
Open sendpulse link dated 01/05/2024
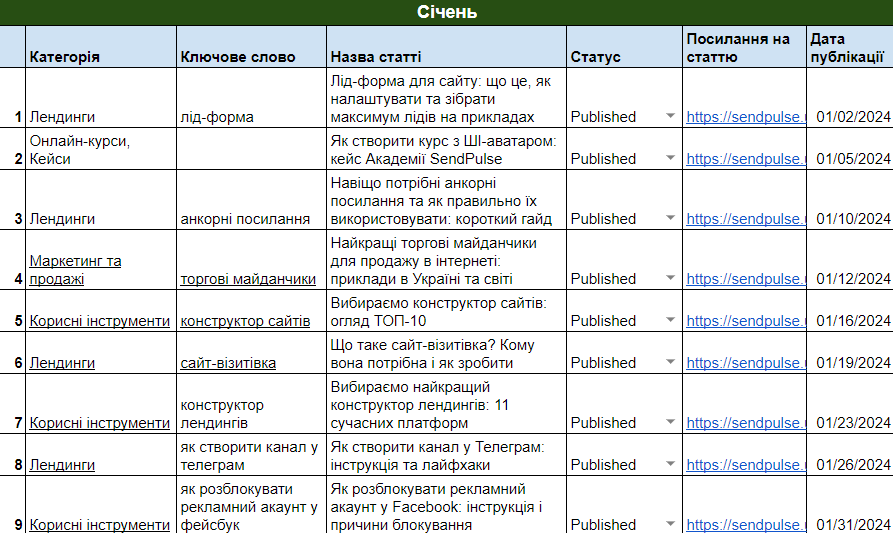[x=746, y=159]
